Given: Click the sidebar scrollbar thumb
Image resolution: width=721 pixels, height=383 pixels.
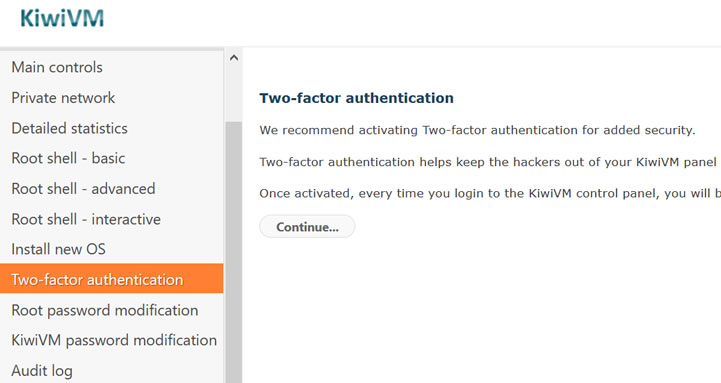Looking at the screenshot, I should tap(234, 252).
